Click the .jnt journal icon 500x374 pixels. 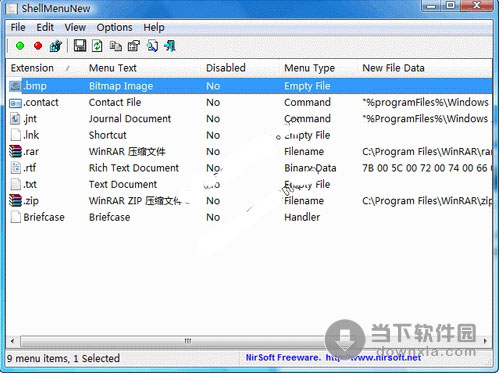click(x=15, y=119)
